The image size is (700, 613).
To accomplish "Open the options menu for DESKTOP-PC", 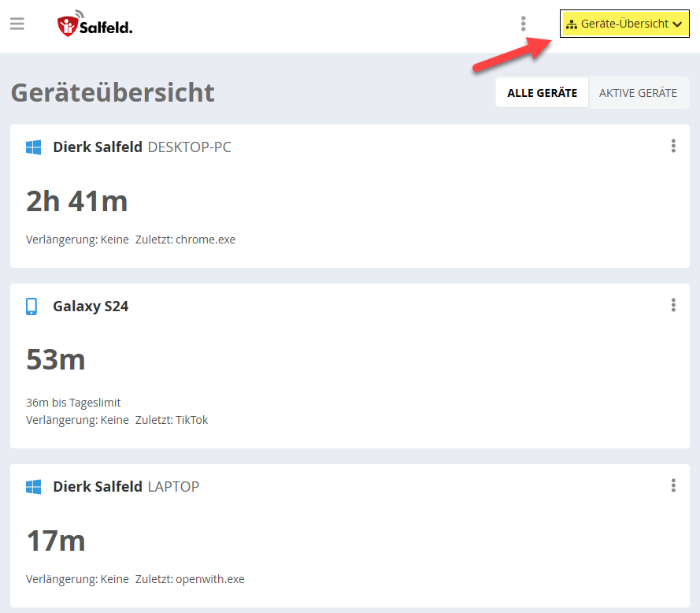I will click(x=673, y=146).
